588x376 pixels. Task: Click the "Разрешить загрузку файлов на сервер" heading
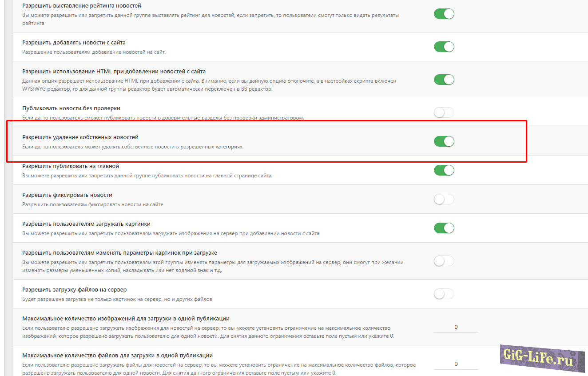pyautogui.click(x=75, y=290)
